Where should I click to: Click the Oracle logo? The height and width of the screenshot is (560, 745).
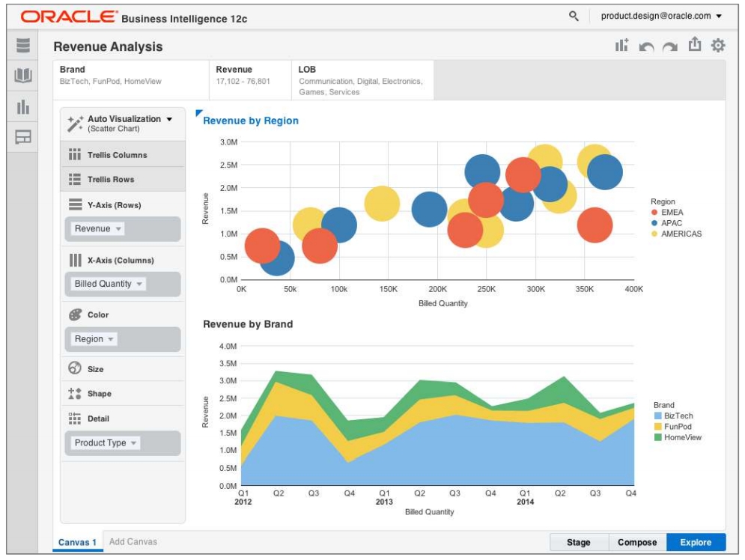click(x=69, y=16)
